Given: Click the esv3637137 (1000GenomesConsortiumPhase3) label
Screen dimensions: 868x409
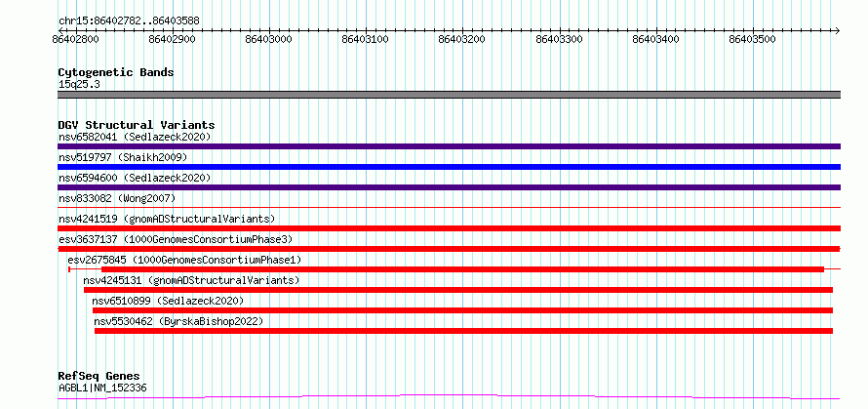Looking at the screenshot, I should (176, 239).
